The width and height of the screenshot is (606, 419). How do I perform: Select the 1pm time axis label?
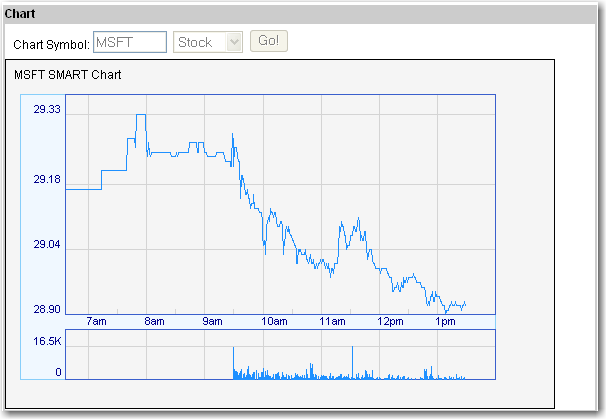446,321
